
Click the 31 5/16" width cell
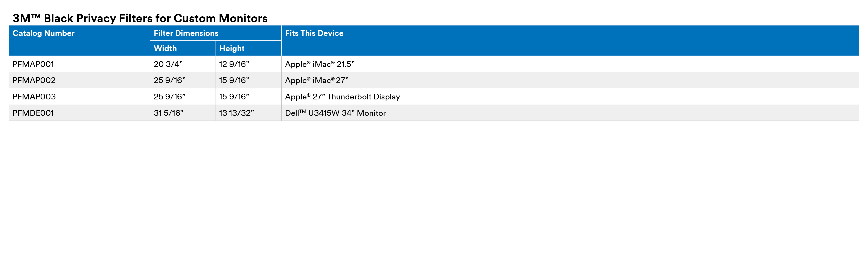click(x=169, y=113)
